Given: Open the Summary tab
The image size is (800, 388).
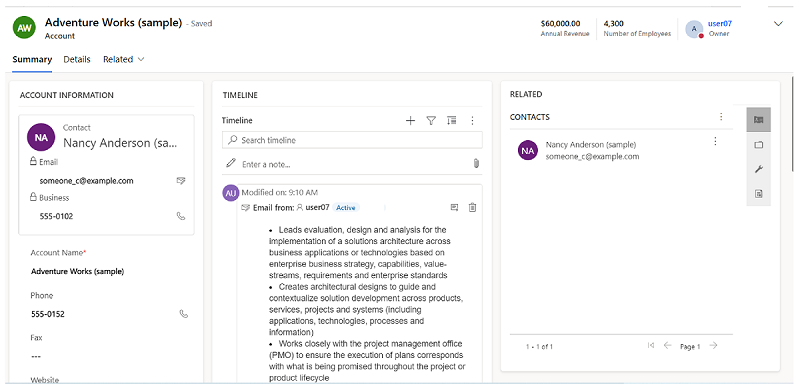Looking at the screenshot, I should coord(32,59).
